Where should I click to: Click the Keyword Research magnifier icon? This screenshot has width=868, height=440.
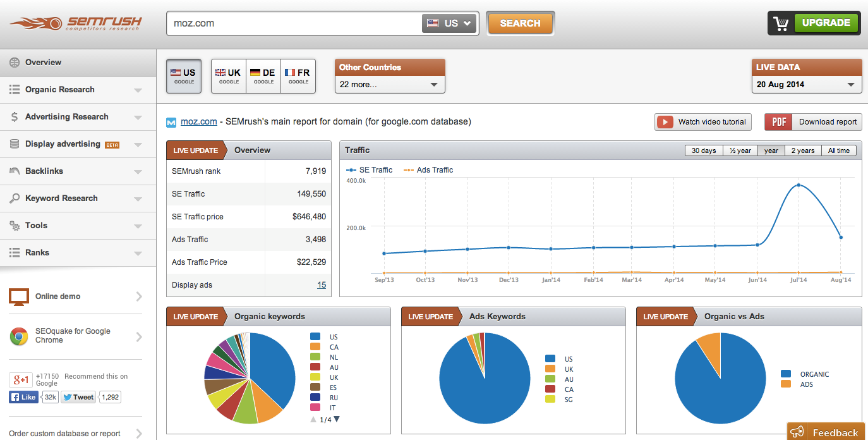coord(14,199)
